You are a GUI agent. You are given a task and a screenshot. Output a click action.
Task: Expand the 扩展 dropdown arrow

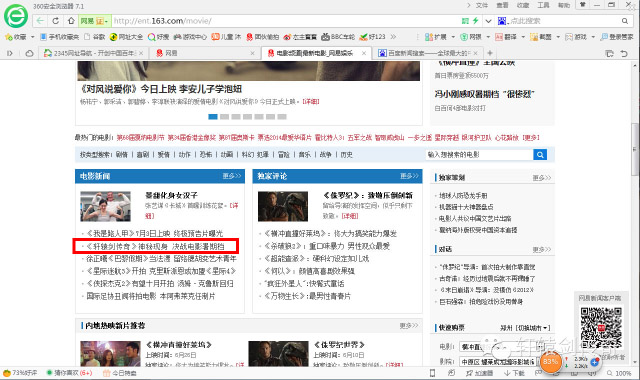point(453,37)
